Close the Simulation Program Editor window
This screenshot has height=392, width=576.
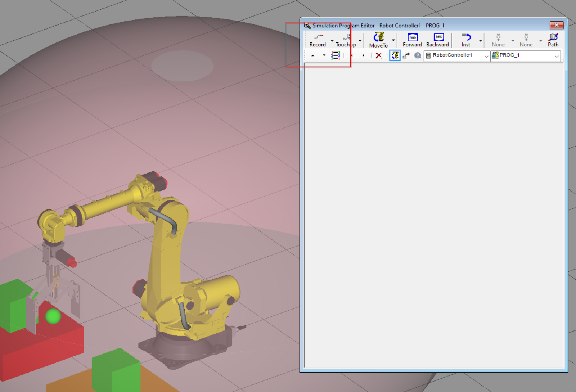coord(557,25)
